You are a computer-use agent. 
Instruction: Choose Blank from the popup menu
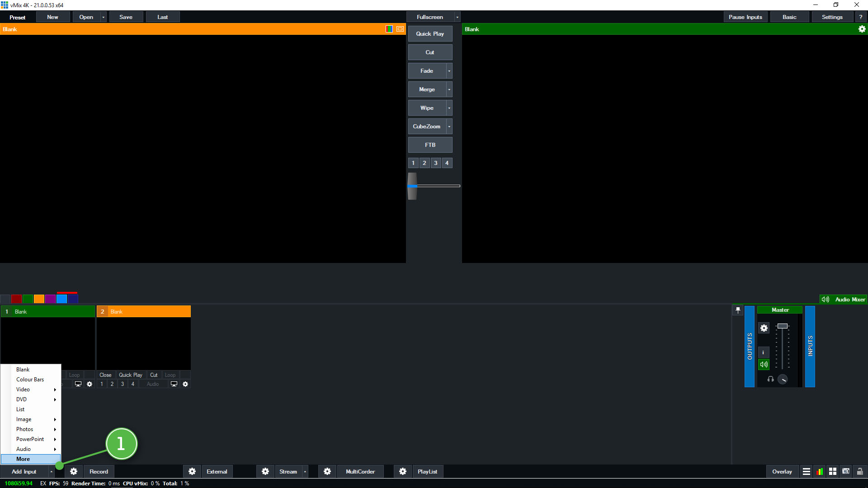click(31, 370)
